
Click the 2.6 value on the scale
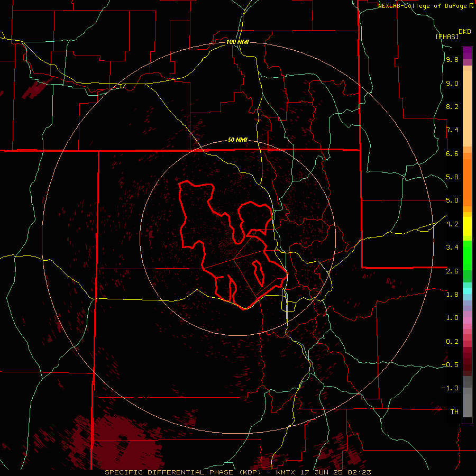coord(452,271)
